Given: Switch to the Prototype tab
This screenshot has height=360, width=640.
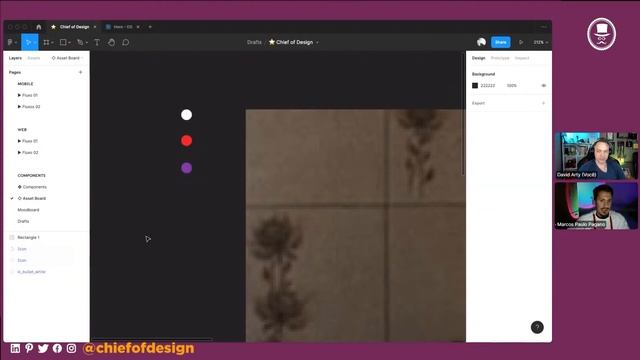Looking at the screenshot, I should [500, 58].
